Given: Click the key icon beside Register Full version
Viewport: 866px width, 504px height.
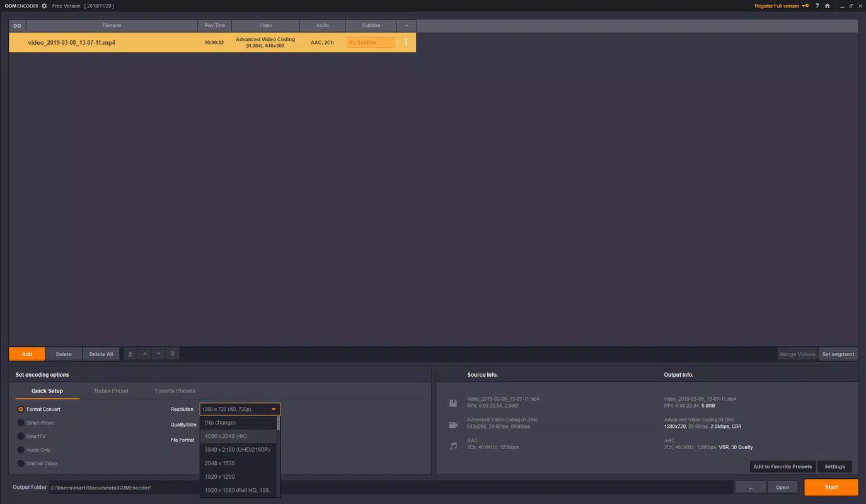Looking at the screenshot, I should click(x=805, y=6).
